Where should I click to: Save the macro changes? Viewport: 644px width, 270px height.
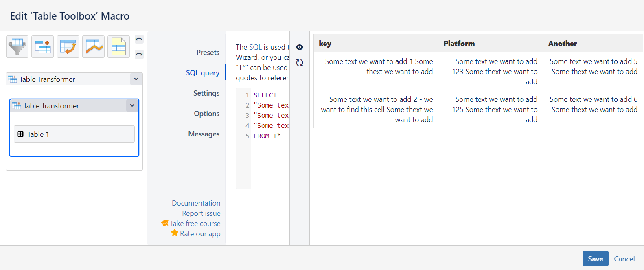click(595, 259)
